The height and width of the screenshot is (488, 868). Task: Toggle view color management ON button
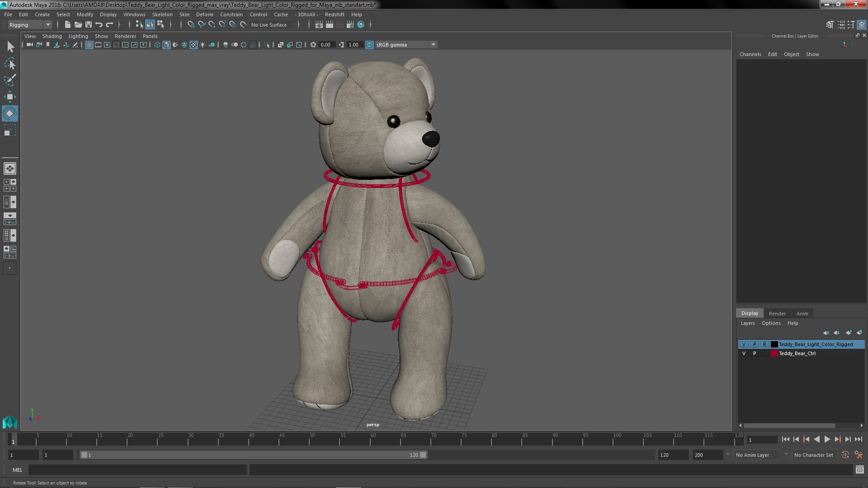tap(369, 45)
